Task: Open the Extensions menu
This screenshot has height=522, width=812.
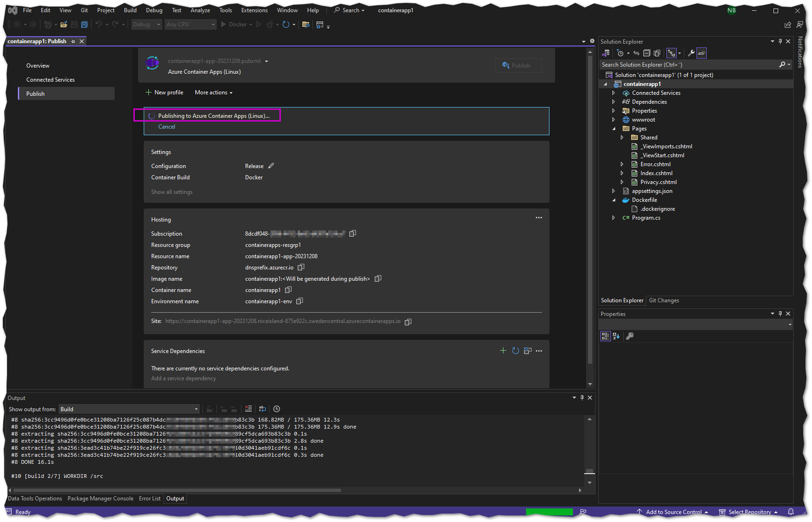Action: coord(254,10)
